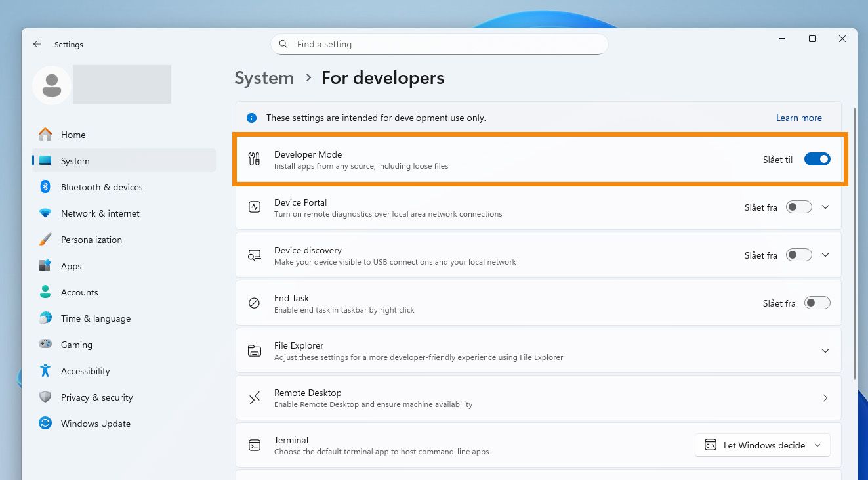Click the Personalization paintbrush icon

click(x=45, y=240)
